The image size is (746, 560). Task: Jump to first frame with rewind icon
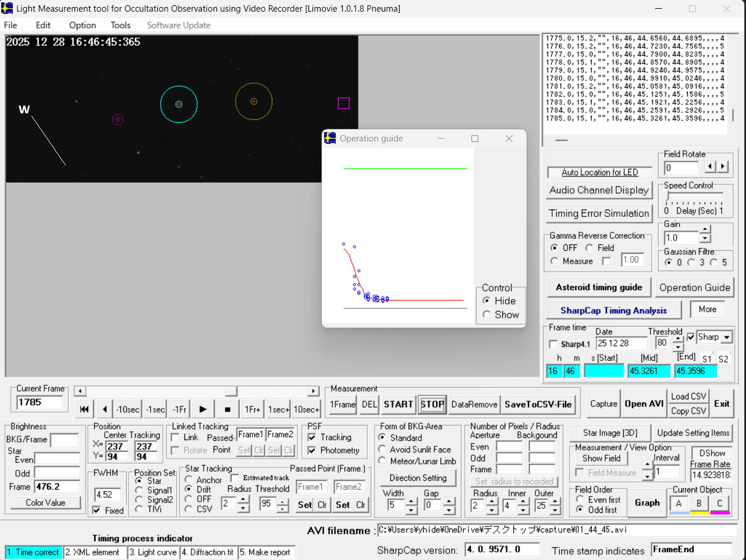pyautogui.click(x=84, y=409)
